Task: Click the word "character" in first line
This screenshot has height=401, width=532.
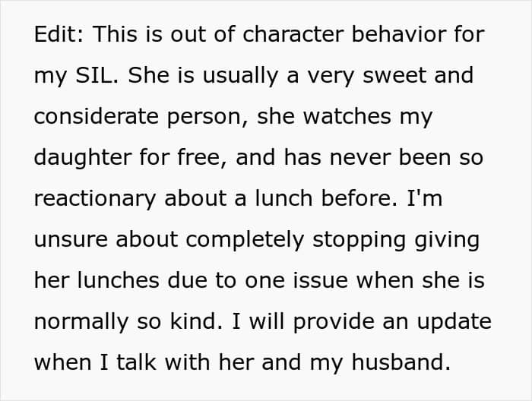Action: click(x=293, y=34)
